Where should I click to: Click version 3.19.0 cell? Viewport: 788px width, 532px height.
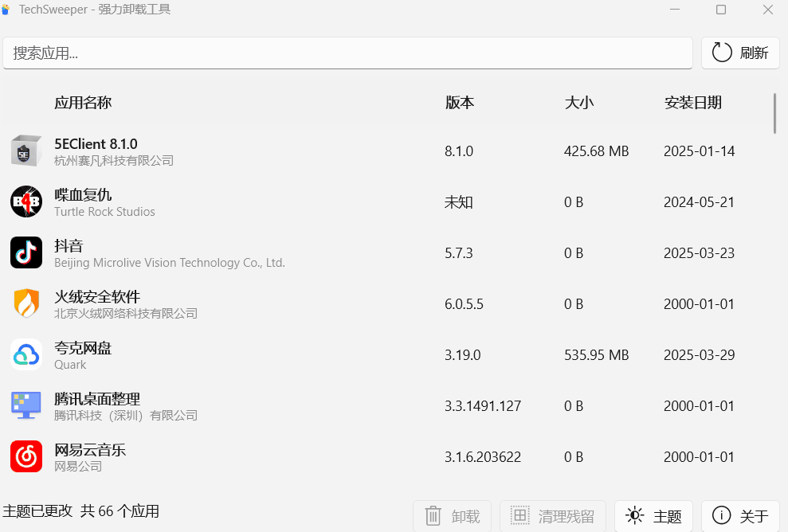click(x=463, y=354)
